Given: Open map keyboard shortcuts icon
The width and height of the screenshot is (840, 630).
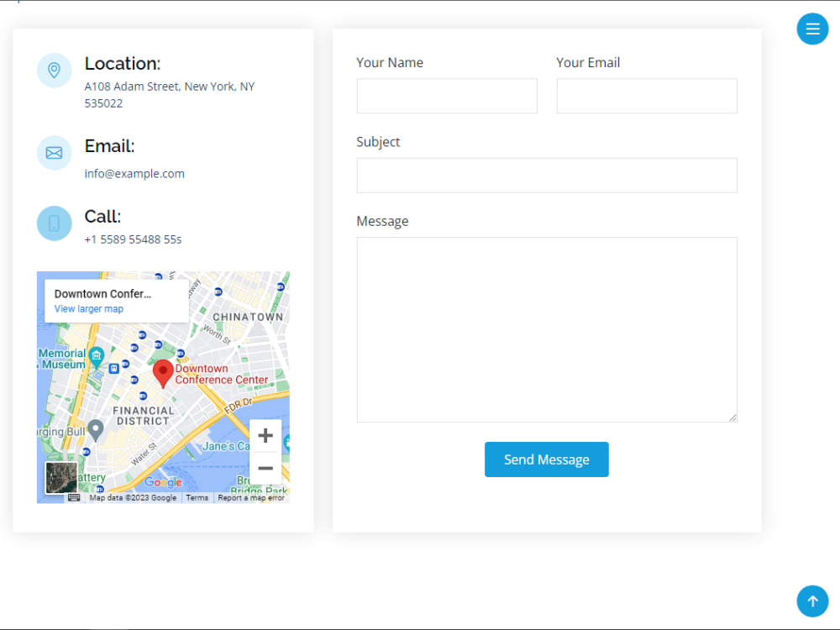Looking at the screenshot, I should click(x=74, y=497).
